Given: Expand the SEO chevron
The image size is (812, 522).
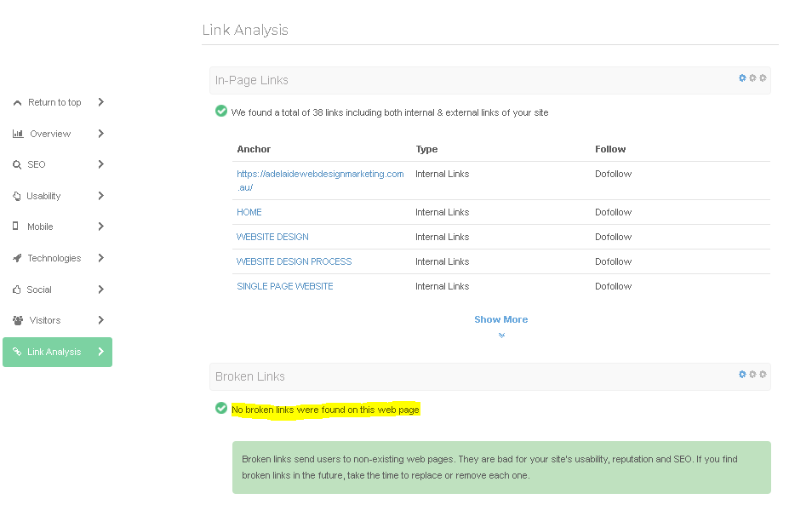Looking at the screenshot, I should [x=101, y=164].
